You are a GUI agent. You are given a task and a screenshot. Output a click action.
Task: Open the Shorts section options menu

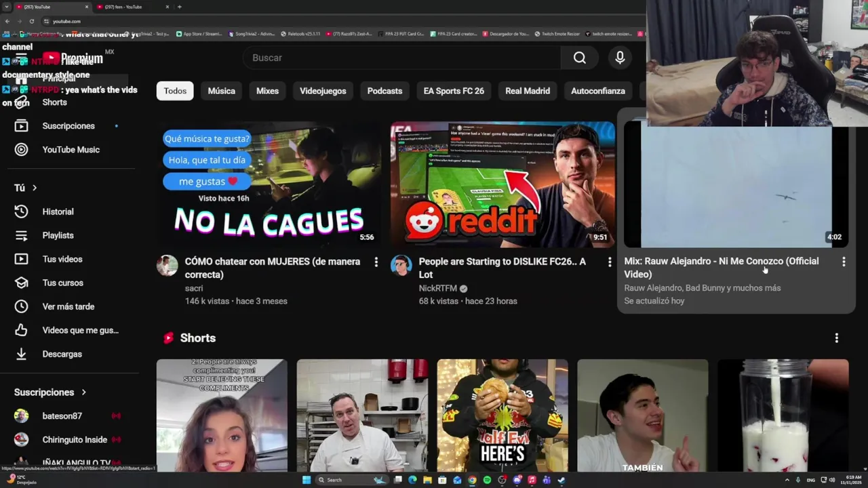click(836, 338)
